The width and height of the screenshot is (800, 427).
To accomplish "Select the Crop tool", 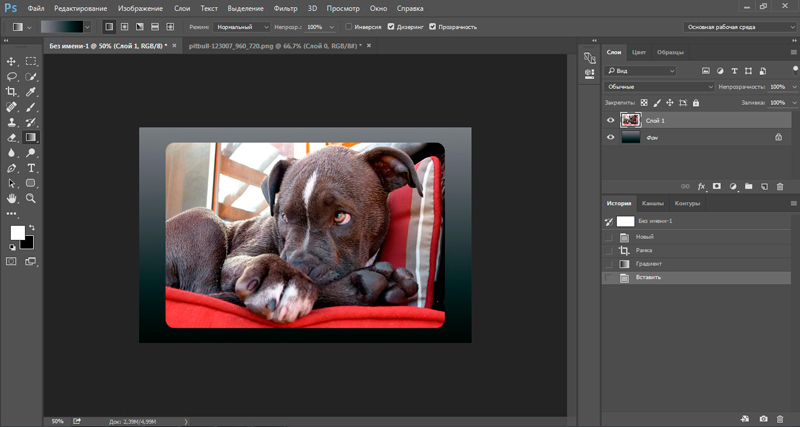I will click(11, 92).
